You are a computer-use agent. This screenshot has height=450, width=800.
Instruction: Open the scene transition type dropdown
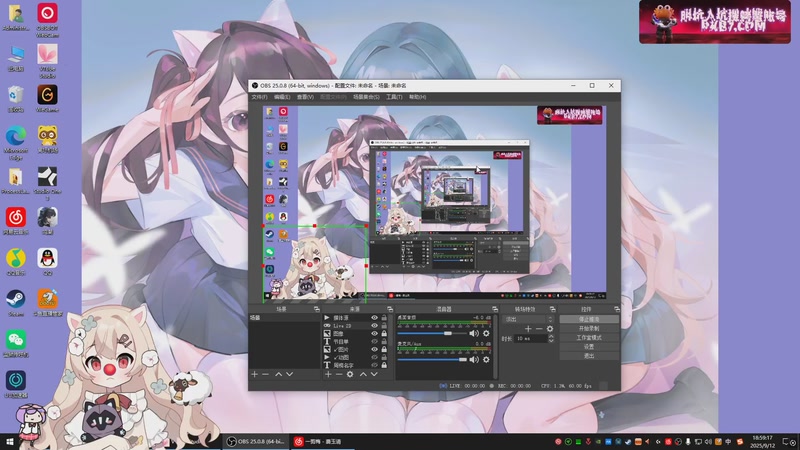point(528,319)
